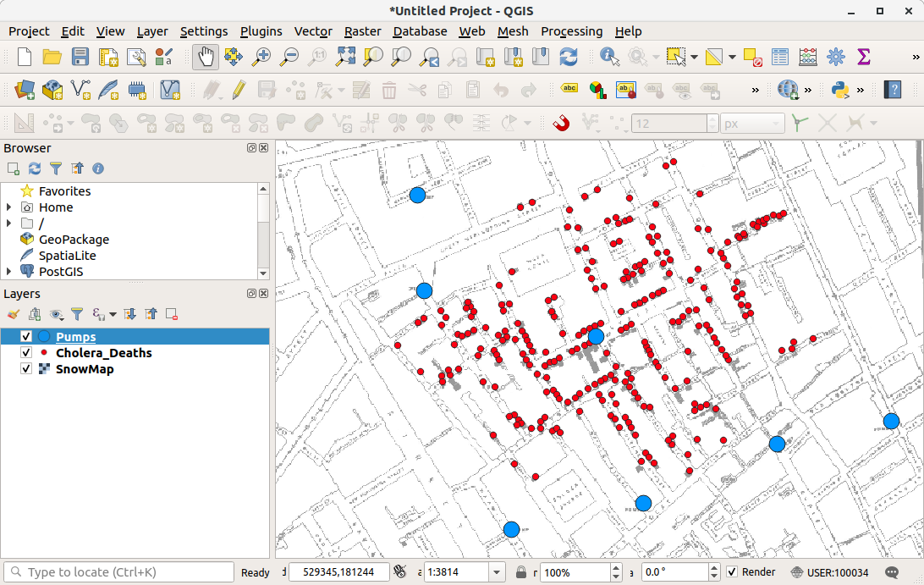This screenshot has width=924, height=585.
Task: Toggle diagram labeling layer options icon
Action: (x=597, y=91)
